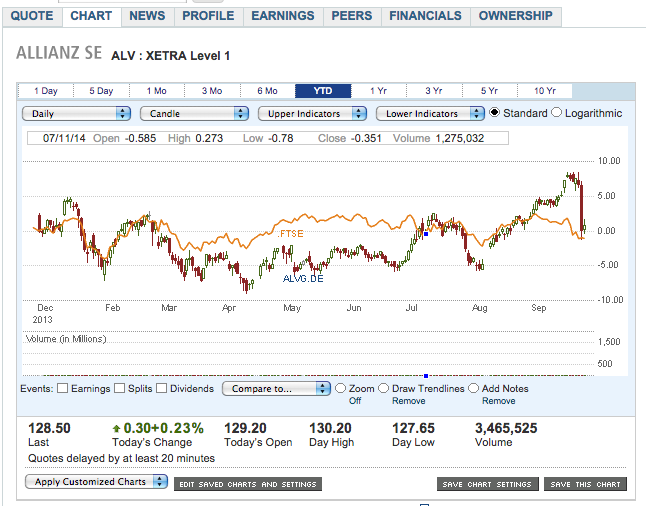Click the blue marker on the chart
The width and height of the screenshot is (646, 506).
coord(426,234)
